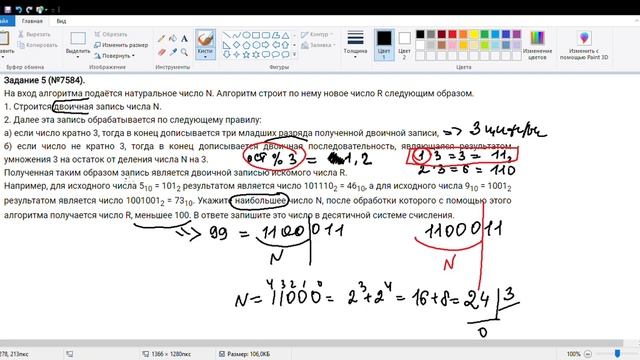Activate the Цвет 2 background color box
Image resolution: width=640 pixels, height=360 pixels.
pos(404,45)
